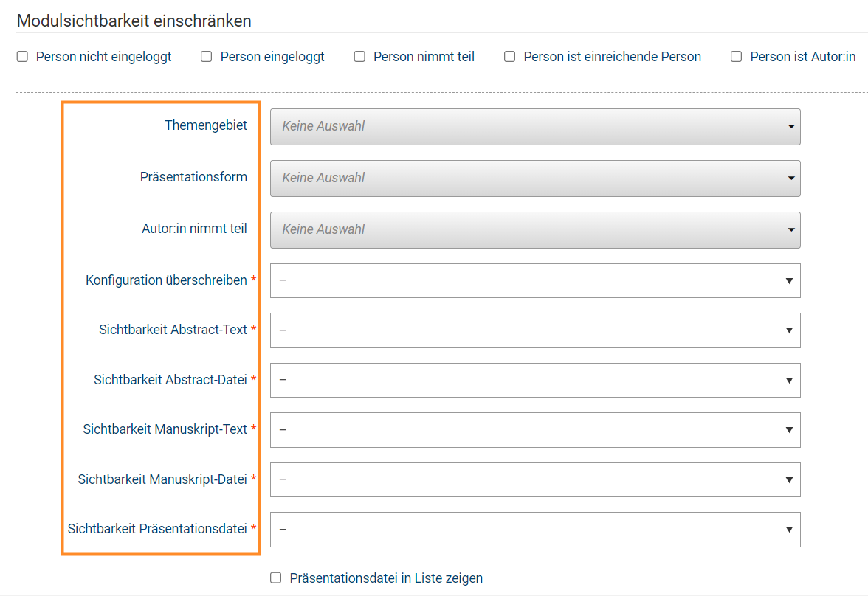Check 'Präsentationsdatei in Liste zeigen'

276,578
